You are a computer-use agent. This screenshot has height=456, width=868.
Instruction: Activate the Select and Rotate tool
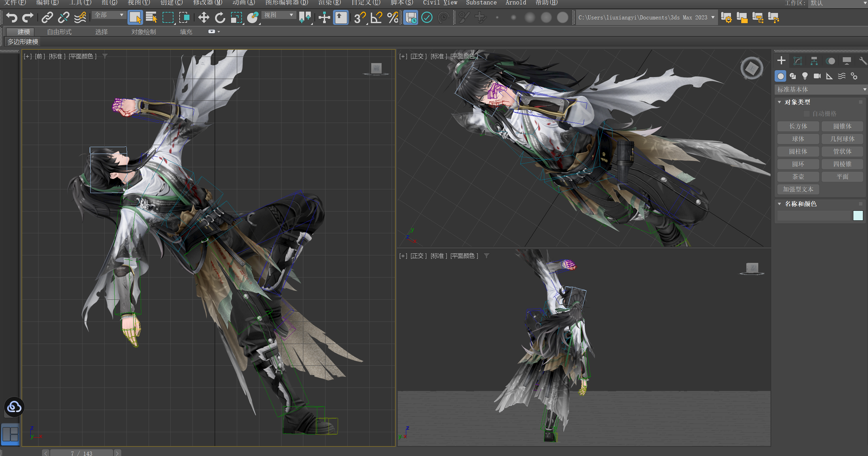click(220, 17)
